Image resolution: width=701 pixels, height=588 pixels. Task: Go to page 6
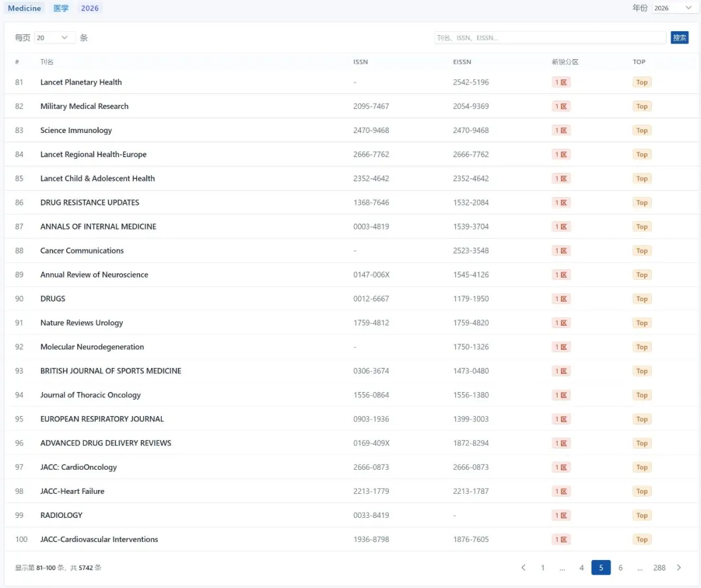[621, 568]
